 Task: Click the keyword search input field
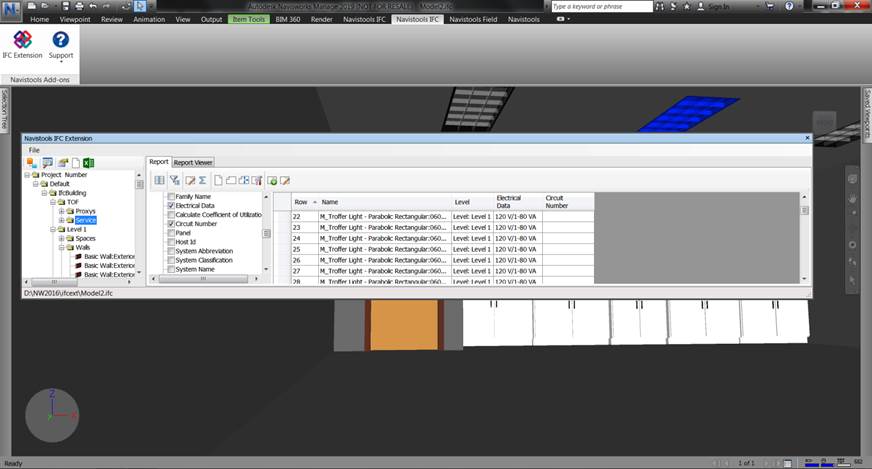[x=602, y=7]
